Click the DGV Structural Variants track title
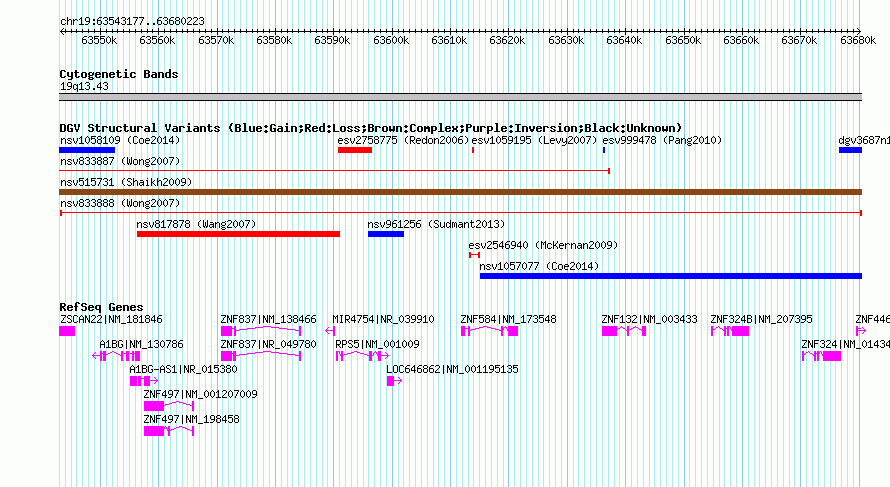 pyautogui.click(x=371, y=128)
